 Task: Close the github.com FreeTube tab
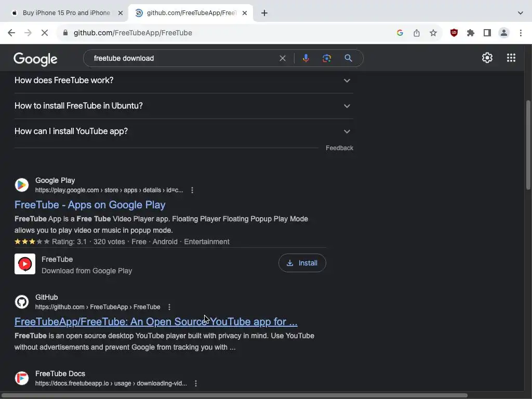[245, 13]
